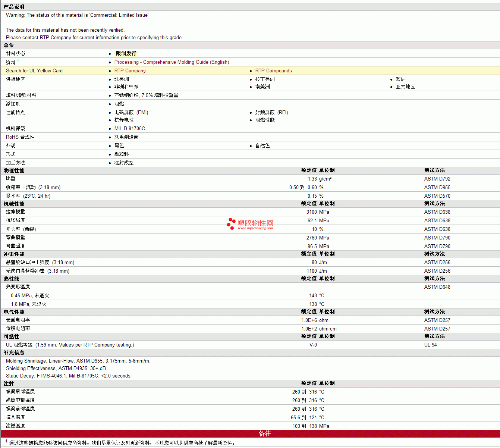Click the 电气性能 section header
The width and height of the screenshot is (500, 448).
(x=14, y=312)
